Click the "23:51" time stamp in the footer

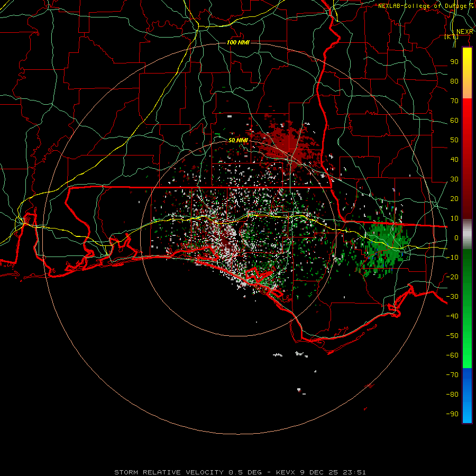(354, 472)
